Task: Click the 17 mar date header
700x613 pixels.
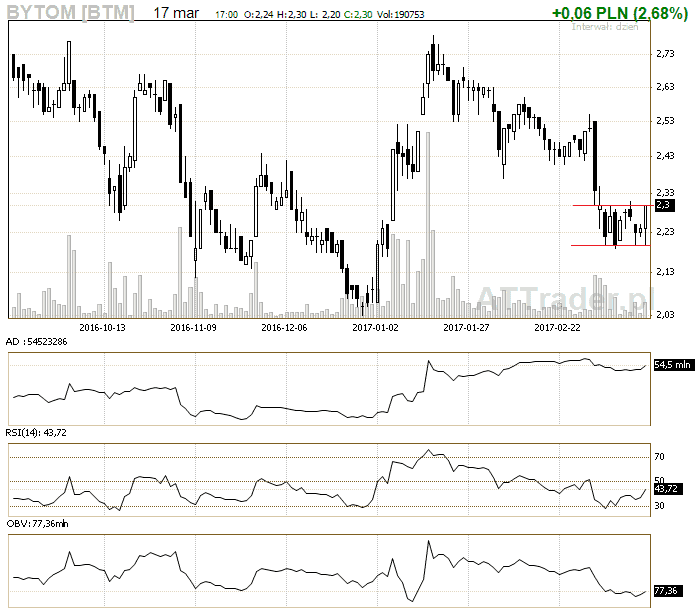Action: [176, 13]
